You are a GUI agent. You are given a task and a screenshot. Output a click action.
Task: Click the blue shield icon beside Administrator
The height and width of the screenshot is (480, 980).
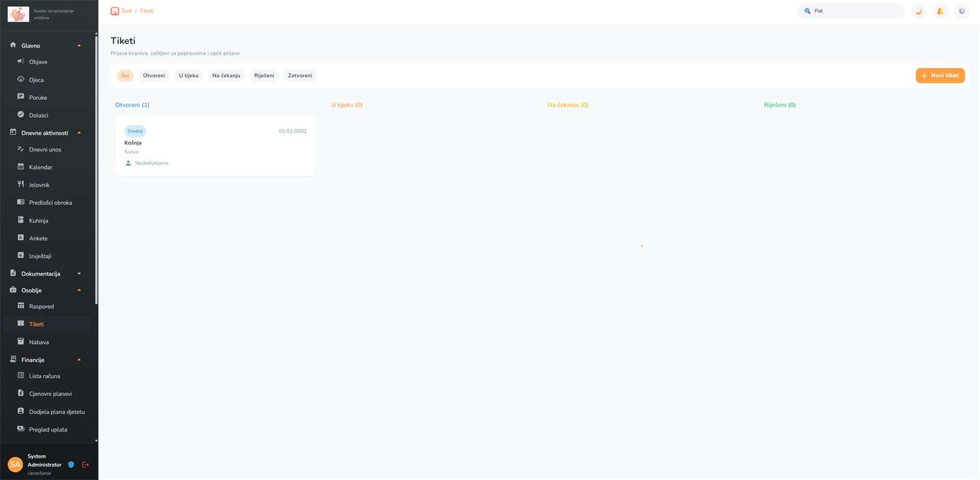pyautogui.click(x=71, y=465)
